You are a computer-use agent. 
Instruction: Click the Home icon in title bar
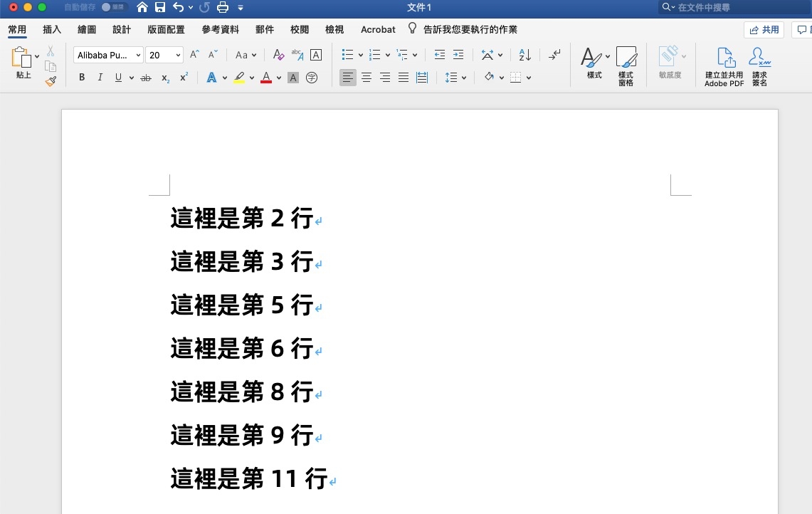pyautogui.click(x=142, y=7)
